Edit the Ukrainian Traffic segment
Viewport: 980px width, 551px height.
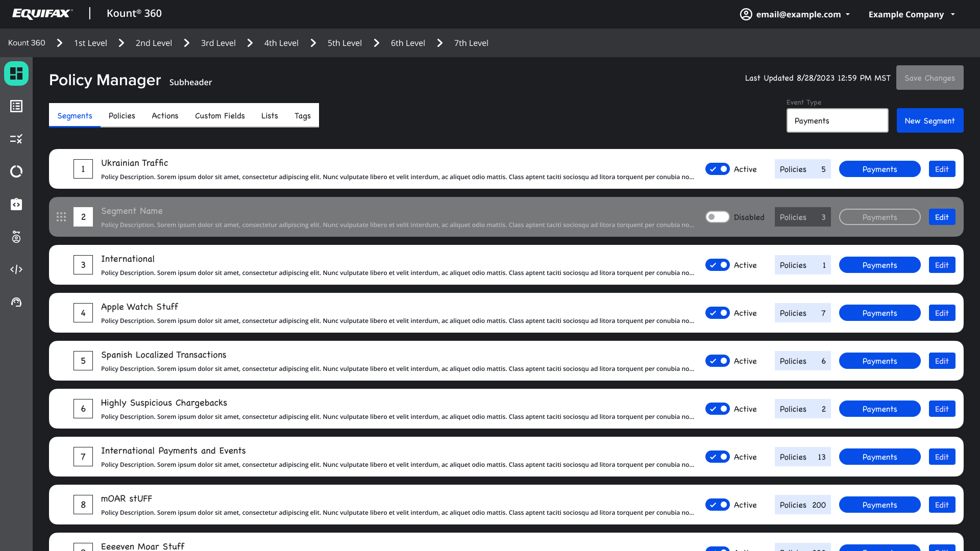click(x=942, y=169)
